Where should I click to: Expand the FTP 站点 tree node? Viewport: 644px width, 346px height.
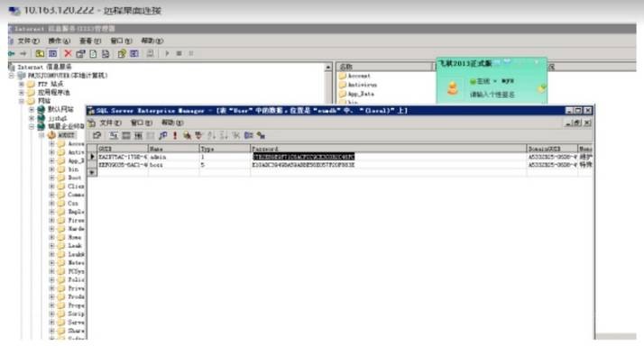[22, 84]
